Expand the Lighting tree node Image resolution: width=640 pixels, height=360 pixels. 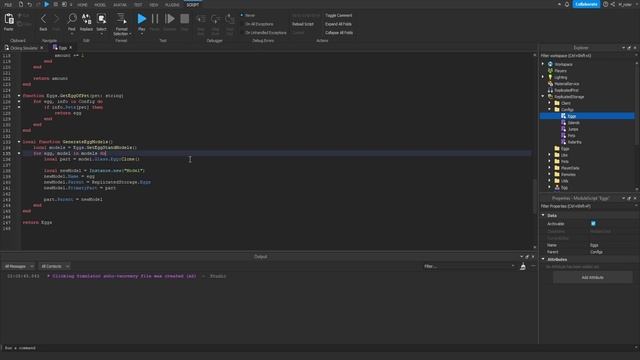pos(543,77)
